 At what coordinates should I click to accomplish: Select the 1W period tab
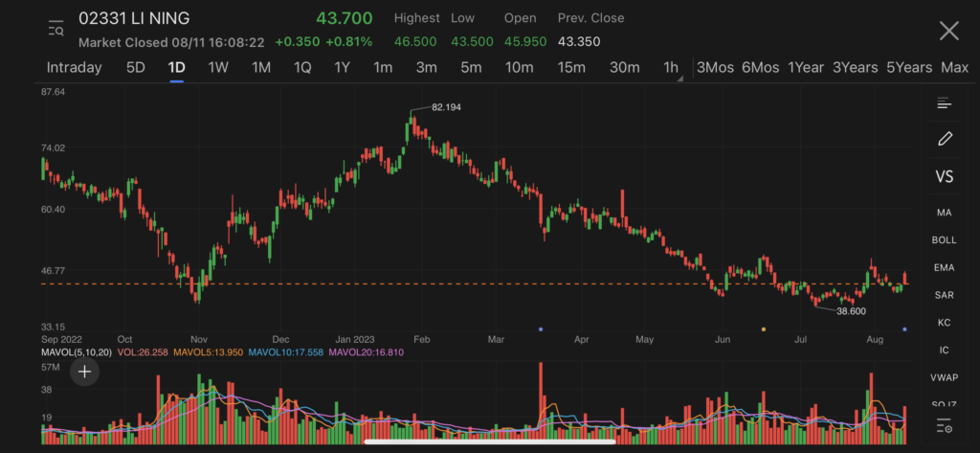[218, 68]
